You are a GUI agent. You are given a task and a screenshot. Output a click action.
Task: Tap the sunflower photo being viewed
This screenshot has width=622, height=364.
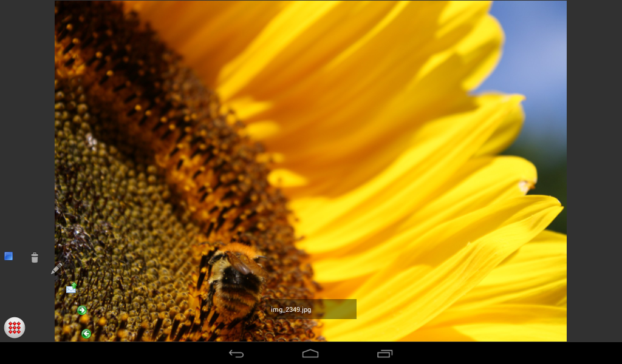(310, 170)
